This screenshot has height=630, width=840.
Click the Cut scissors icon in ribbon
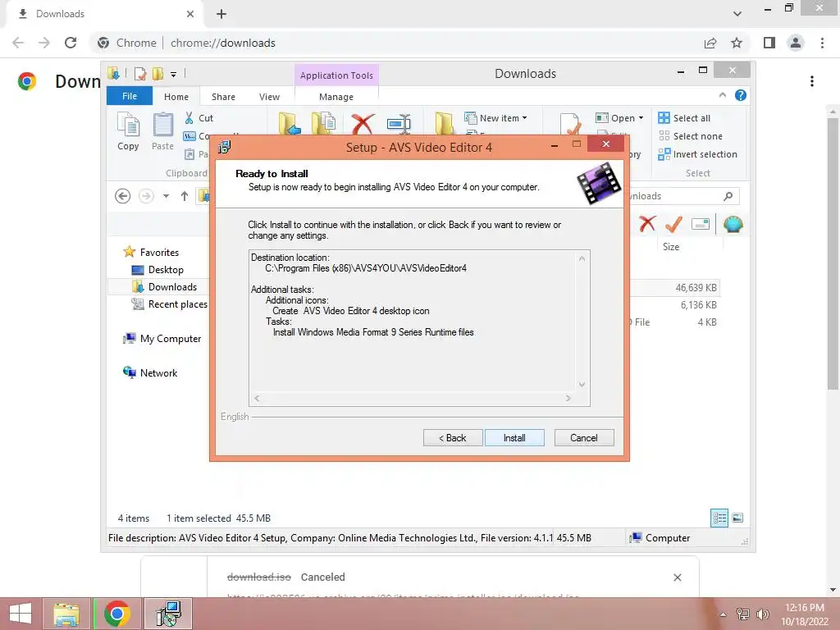pyautogui.click(x=189, y=118)
